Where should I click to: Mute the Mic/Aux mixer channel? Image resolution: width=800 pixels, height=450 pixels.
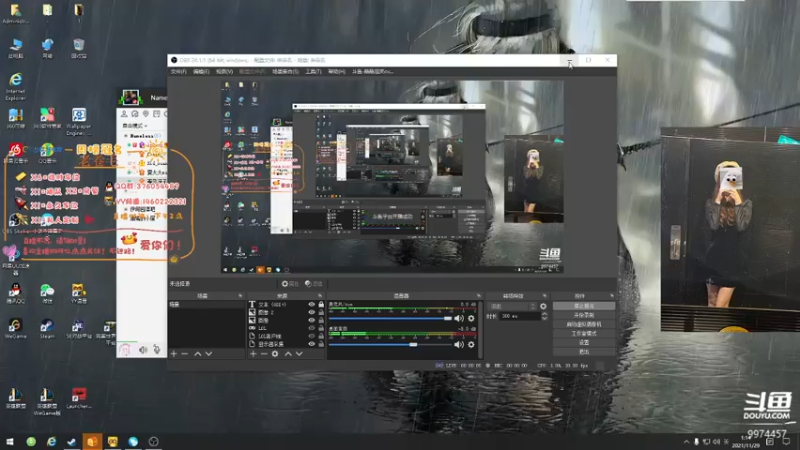459,318
